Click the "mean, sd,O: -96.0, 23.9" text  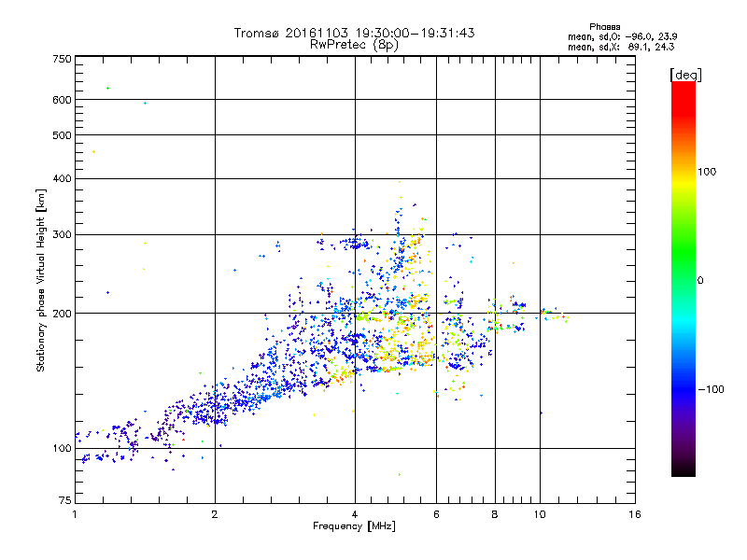pos(622,36)
